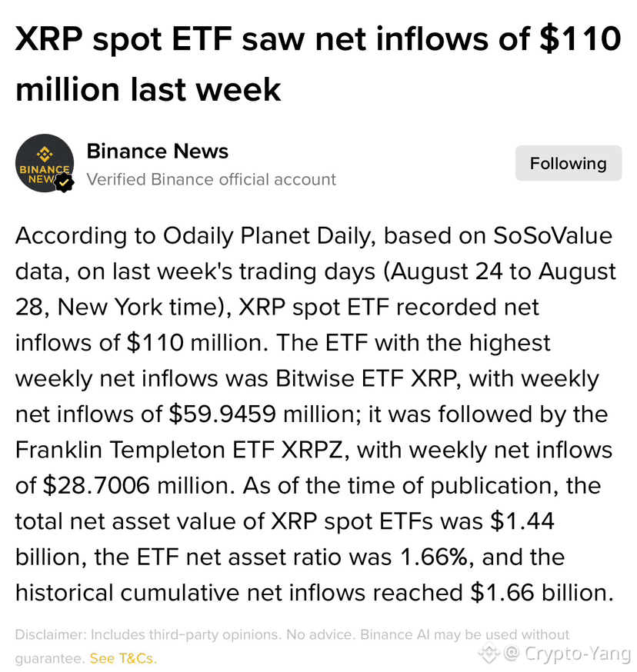Click the Bitwise ETF XRP mention
The height and width of the screenshot is (672, 637).
click(x=365, y=379)
